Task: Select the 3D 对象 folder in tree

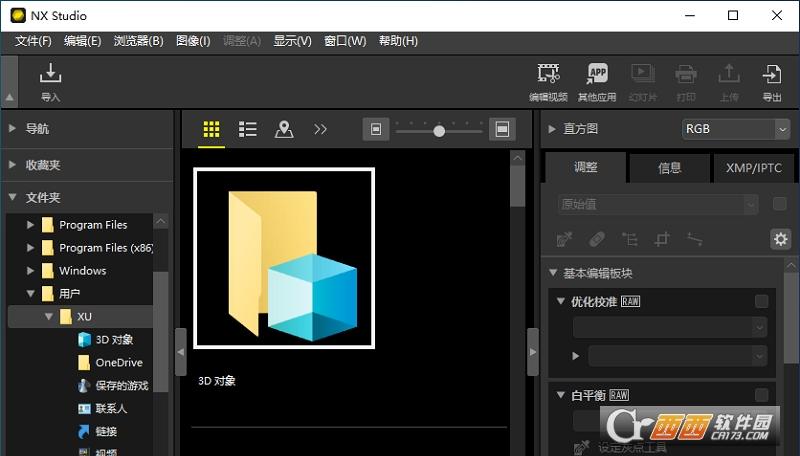Action: [114, 340]
